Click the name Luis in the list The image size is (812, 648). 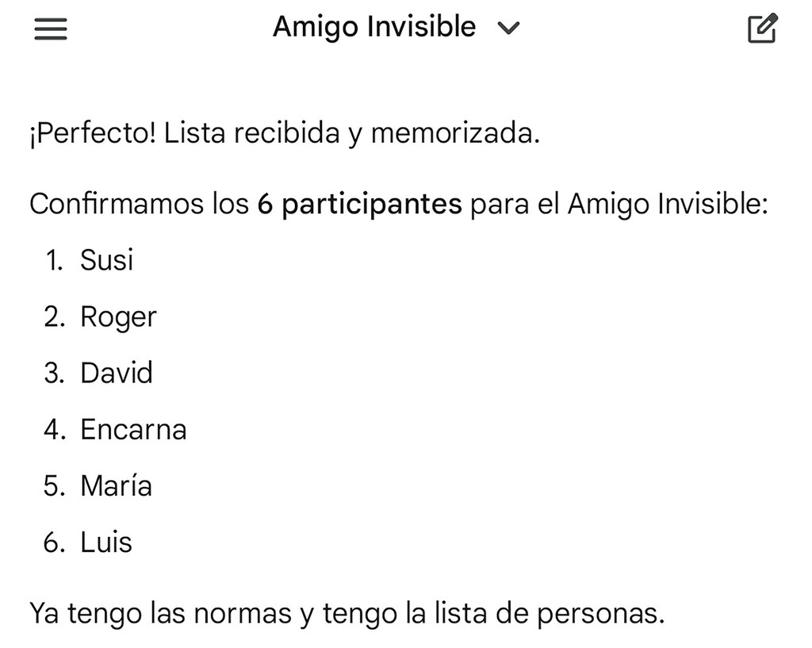pos(107,543)
